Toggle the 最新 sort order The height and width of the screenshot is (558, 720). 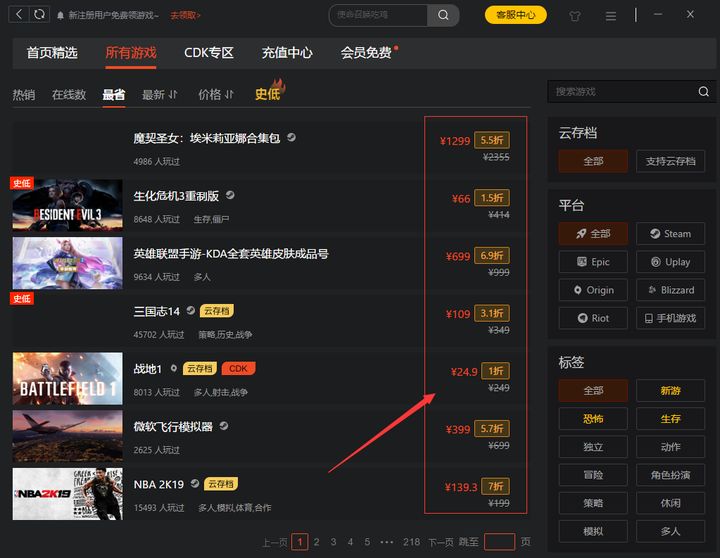(159, 95)
